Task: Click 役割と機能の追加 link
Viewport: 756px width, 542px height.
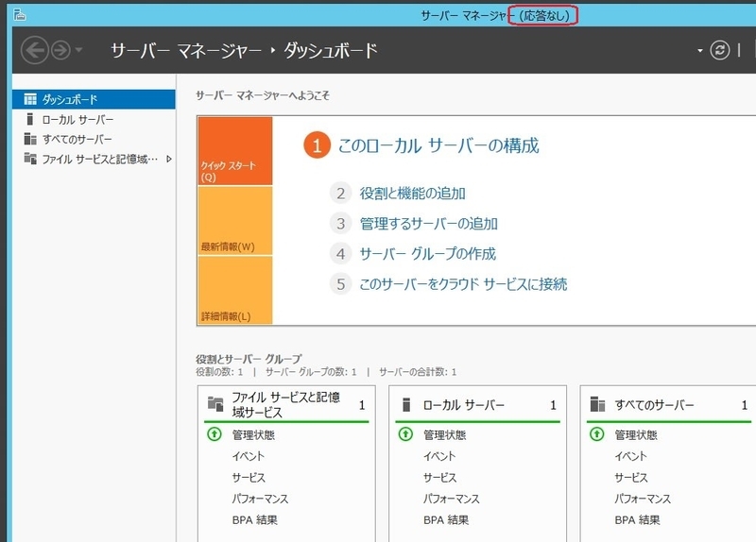Action: [413, 194]
